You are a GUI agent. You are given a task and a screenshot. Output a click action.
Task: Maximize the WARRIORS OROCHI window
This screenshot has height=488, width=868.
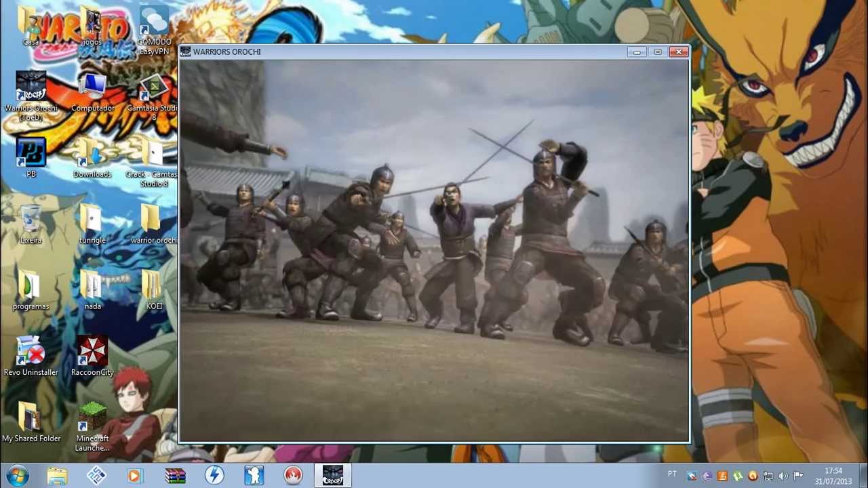coord(657,52)
